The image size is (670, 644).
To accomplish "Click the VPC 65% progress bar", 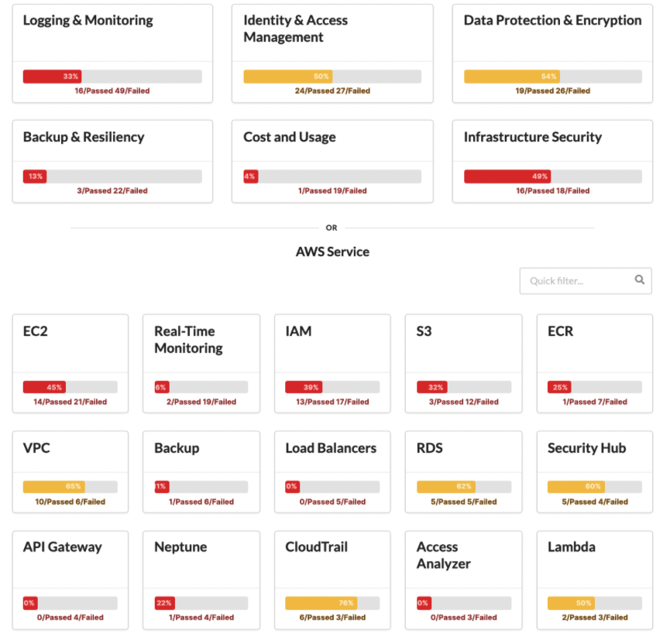I will coord(70,487).
